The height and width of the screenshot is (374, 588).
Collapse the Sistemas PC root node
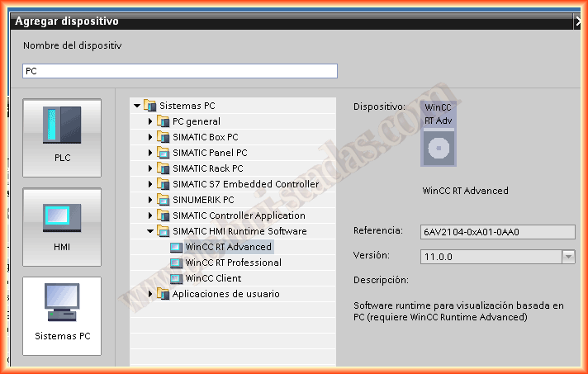[137, 106]
